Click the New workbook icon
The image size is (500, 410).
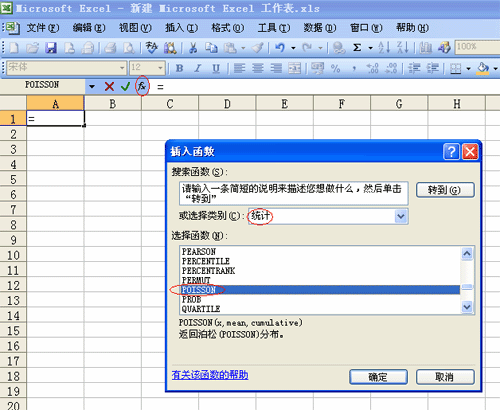click(14, 48)
